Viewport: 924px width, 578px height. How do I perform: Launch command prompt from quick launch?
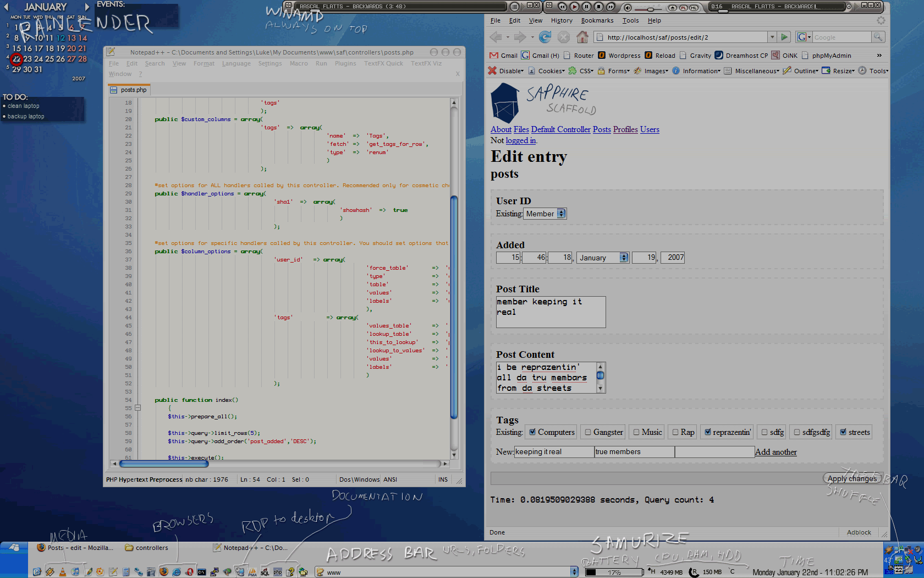202,572
